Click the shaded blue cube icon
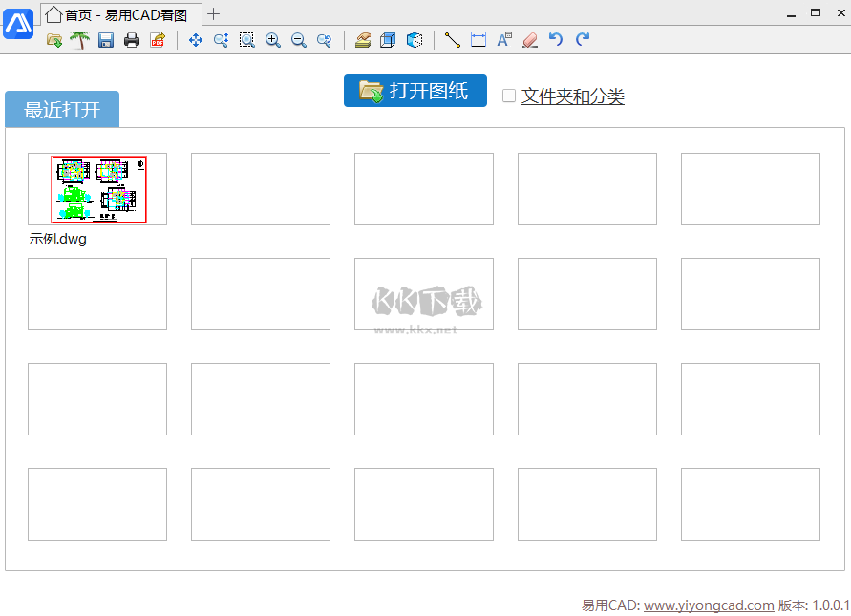 415,40
